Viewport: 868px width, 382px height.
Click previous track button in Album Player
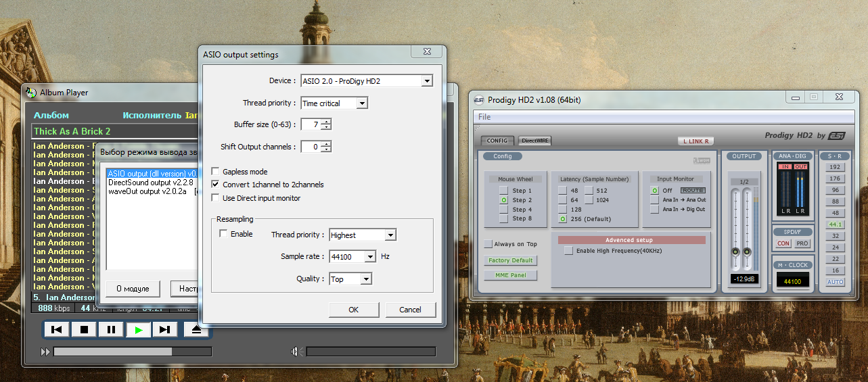[57, 330]
